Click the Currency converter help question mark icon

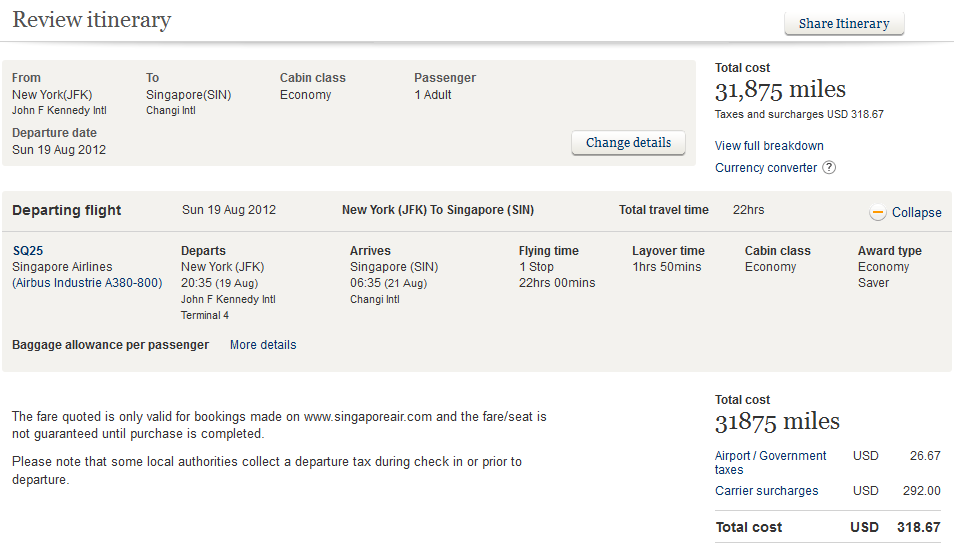pos(829,168)
